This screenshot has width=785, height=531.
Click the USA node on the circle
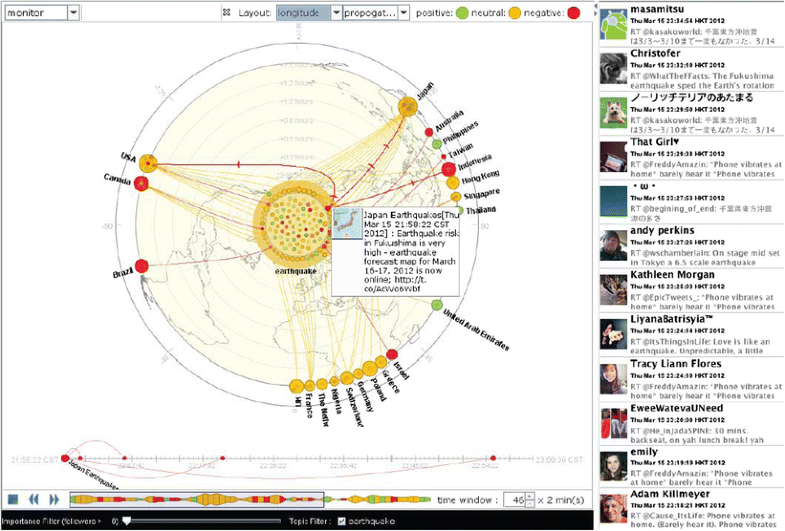click(148, 163)
